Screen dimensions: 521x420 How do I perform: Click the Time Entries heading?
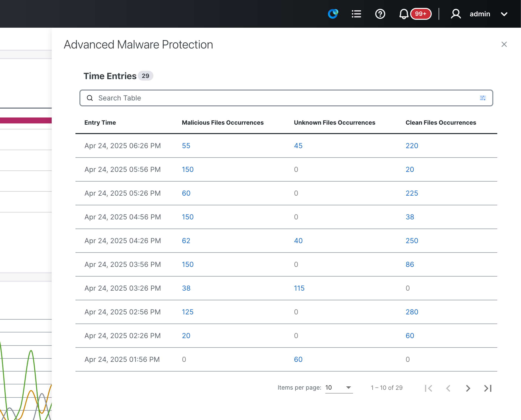110,76
